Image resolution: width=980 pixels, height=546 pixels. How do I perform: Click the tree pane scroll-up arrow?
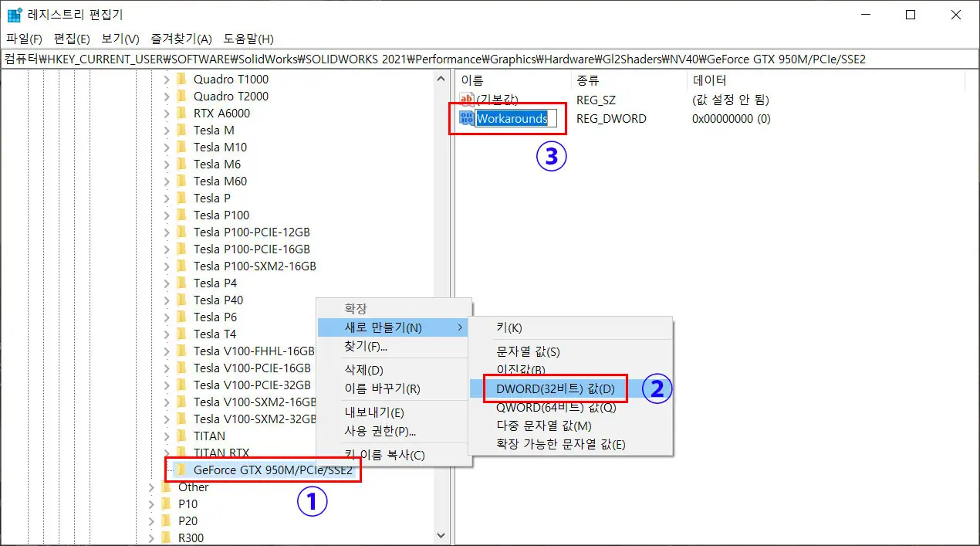(441, 79)
